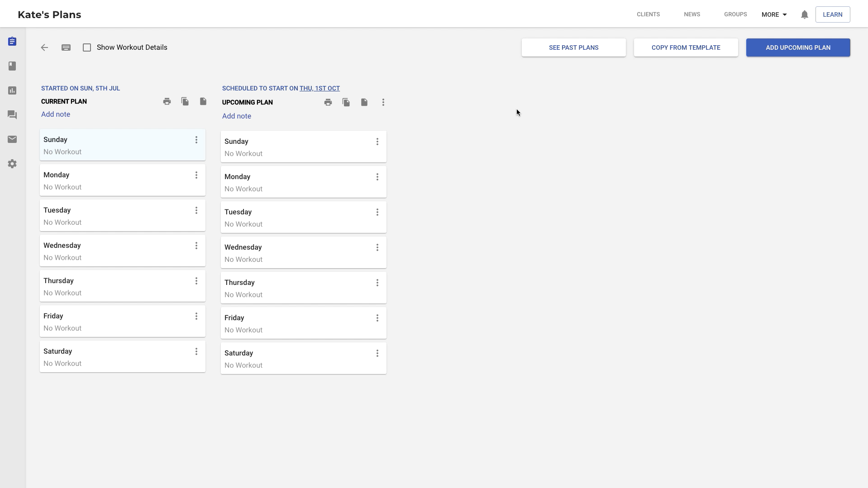
Task: Expand the MORE dropdown menu
Action: click(774, 14)
